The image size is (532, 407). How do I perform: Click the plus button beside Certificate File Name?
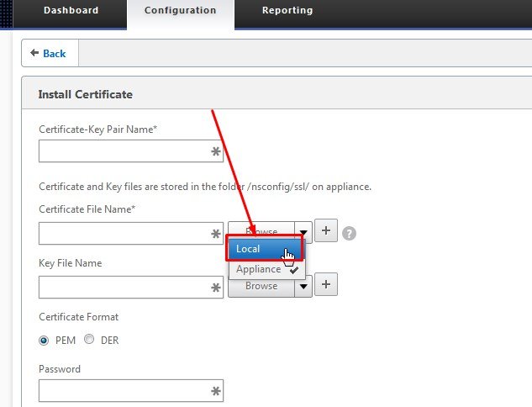point(326,232)
